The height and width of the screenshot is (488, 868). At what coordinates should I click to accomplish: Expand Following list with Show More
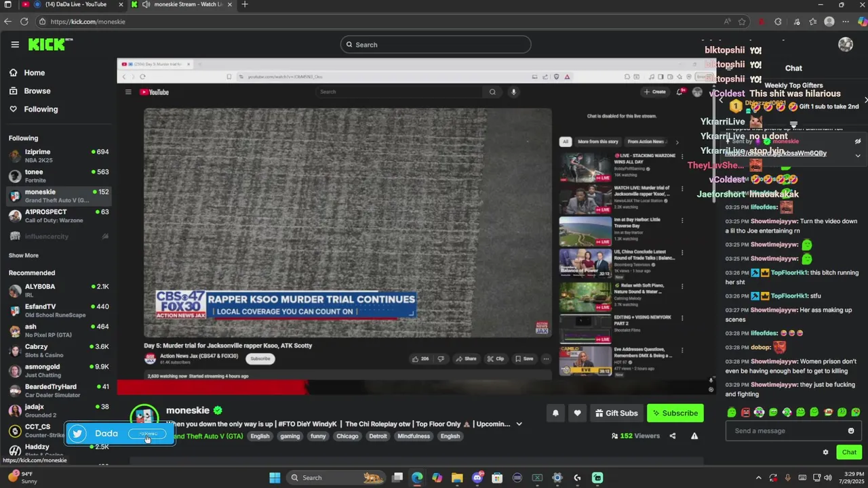(x=24, y=256)
